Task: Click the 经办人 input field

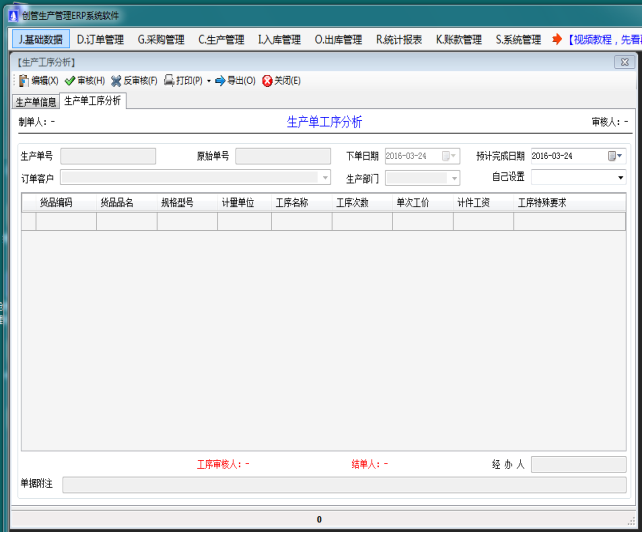Action: tap(578, 464)
